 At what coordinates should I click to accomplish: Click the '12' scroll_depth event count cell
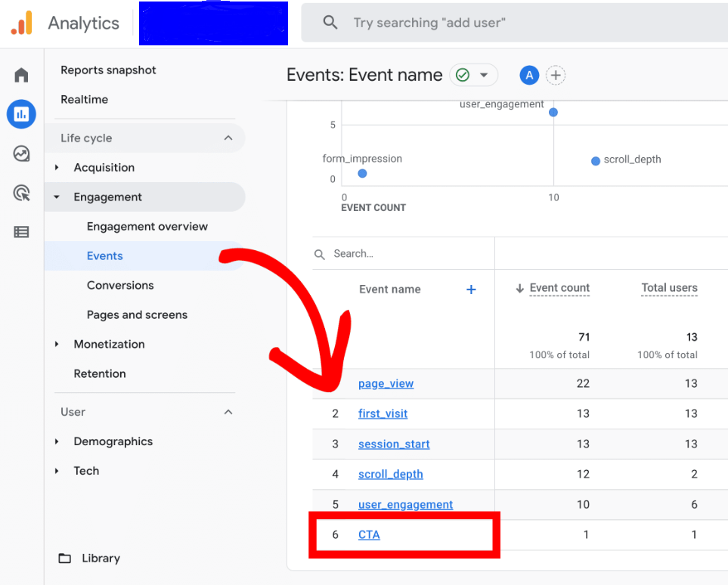(583, 474)
